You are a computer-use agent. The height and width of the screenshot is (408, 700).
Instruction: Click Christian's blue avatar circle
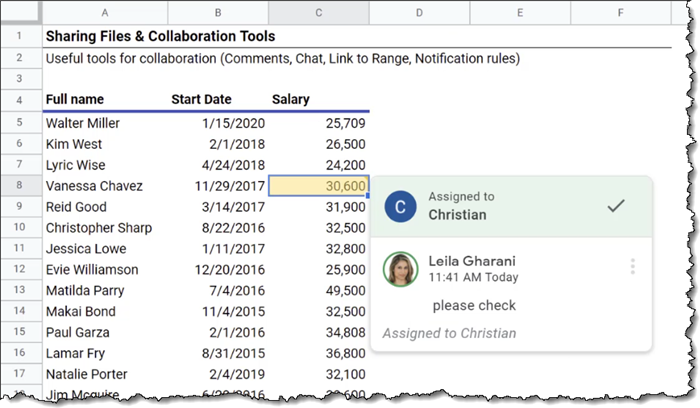point(400,206)
